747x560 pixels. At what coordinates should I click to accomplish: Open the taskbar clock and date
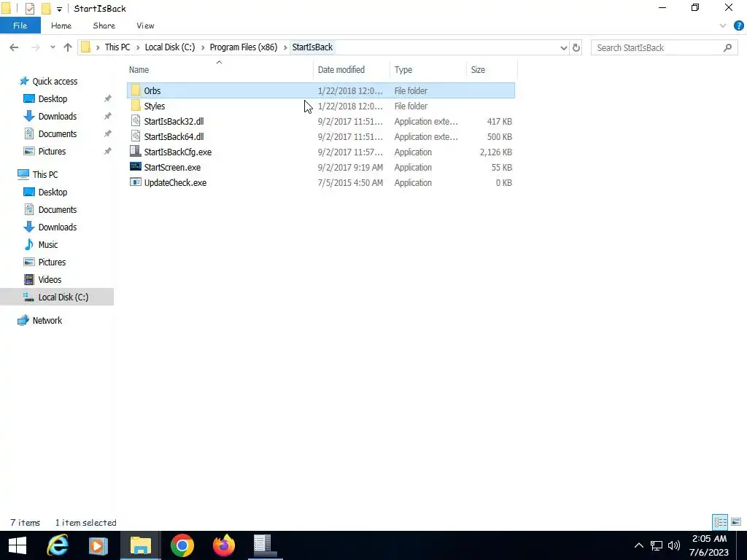click(x=709, y=545)
